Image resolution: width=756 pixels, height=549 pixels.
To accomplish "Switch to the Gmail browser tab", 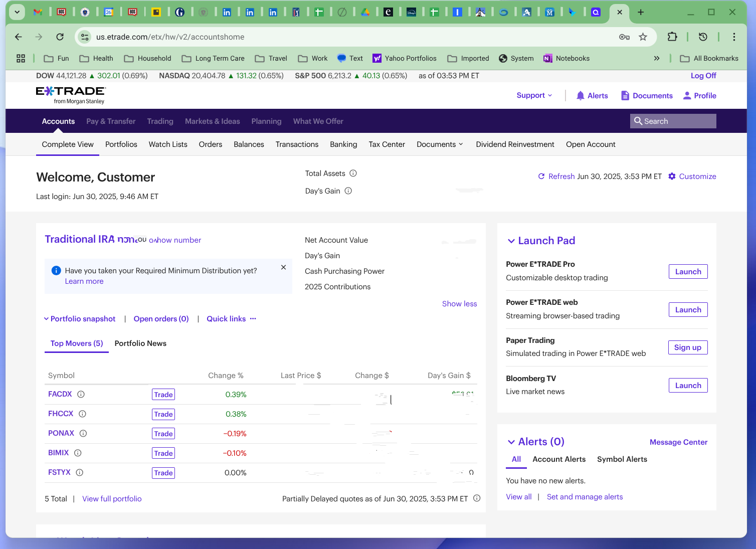I will coord(38,12).
